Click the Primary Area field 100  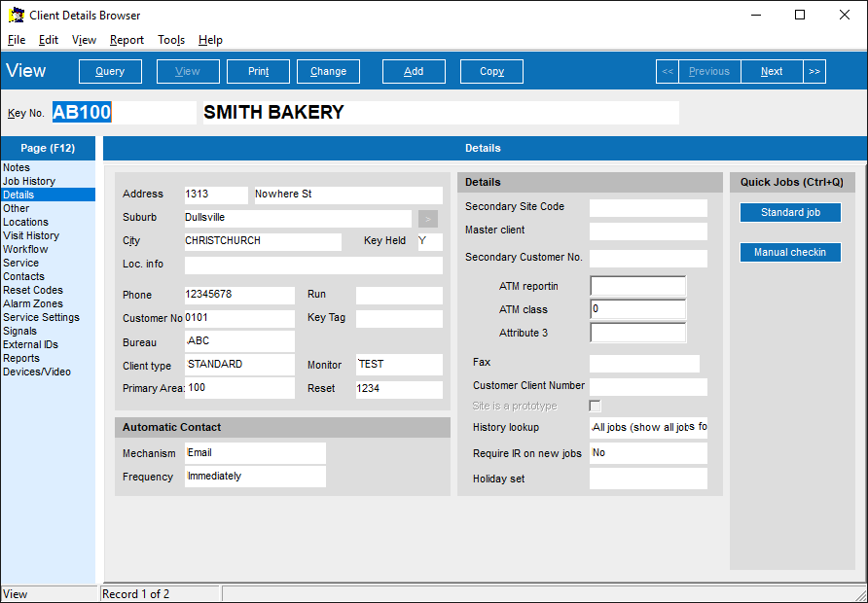click(x=239, y=388)
